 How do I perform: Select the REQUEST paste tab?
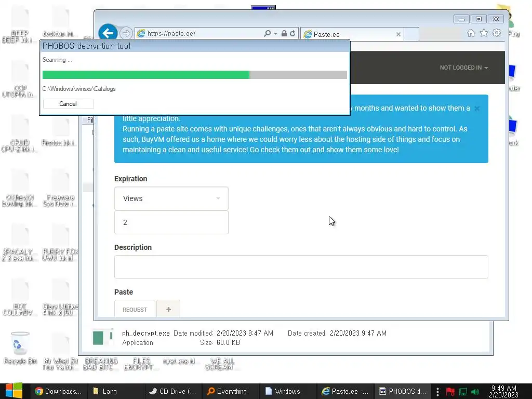coord(135,309)
